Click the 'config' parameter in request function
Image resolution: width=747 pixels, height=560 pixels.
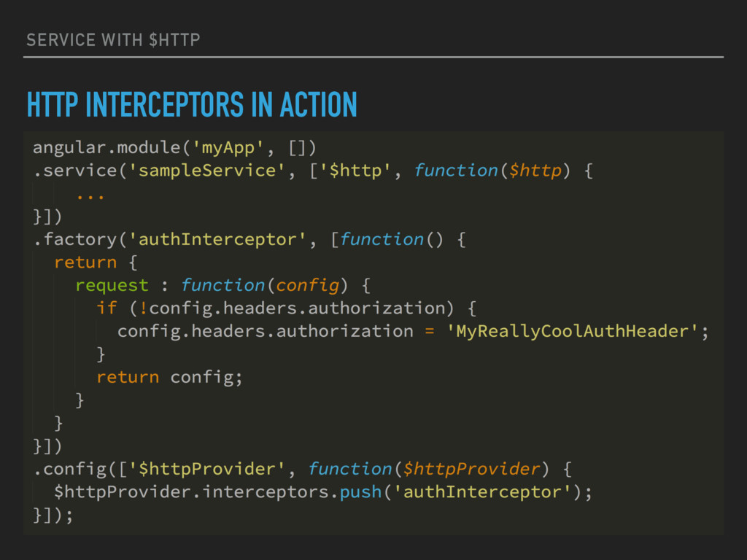point(308,286)
